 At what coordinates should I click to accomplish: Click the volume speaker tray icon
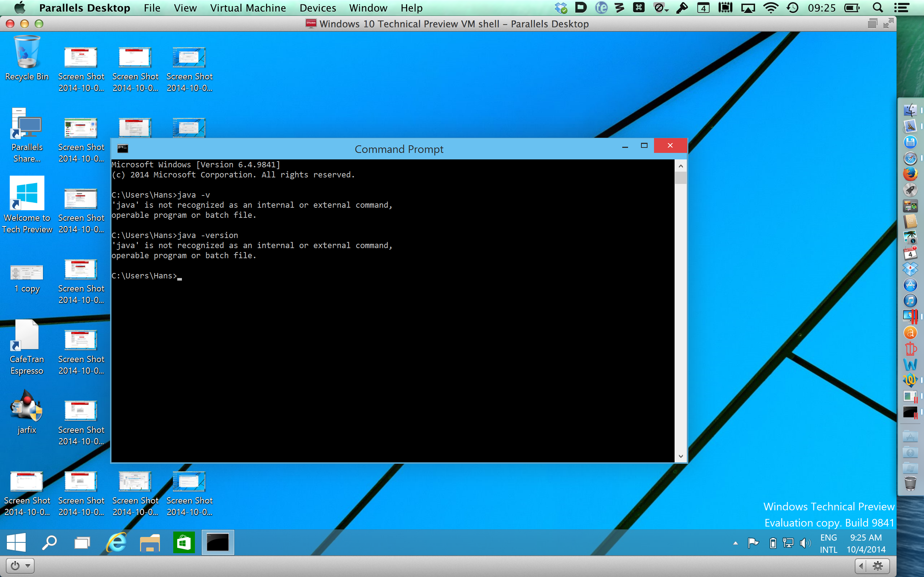[x=805, y=543]
